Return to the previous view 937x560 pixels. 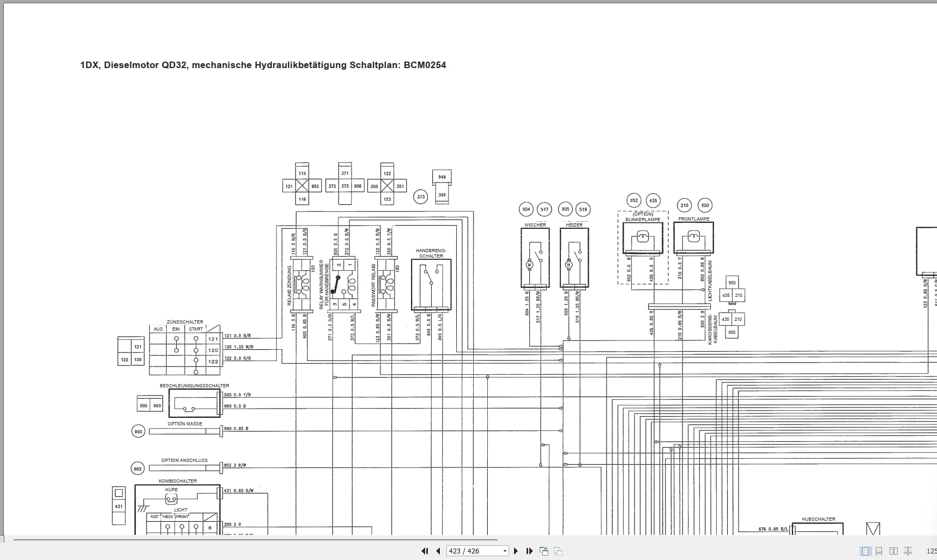pos(543,551)
